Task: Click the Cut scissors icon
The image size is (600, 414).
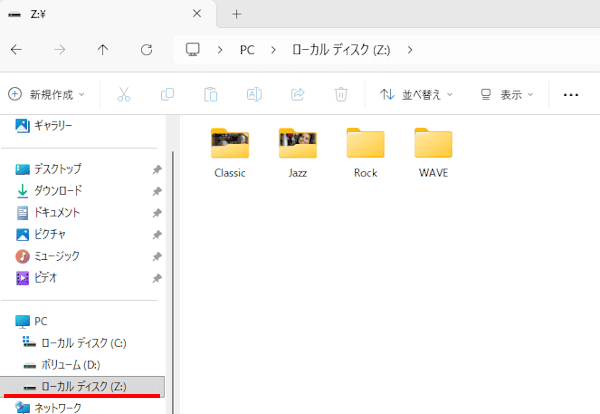Action: 124,94
